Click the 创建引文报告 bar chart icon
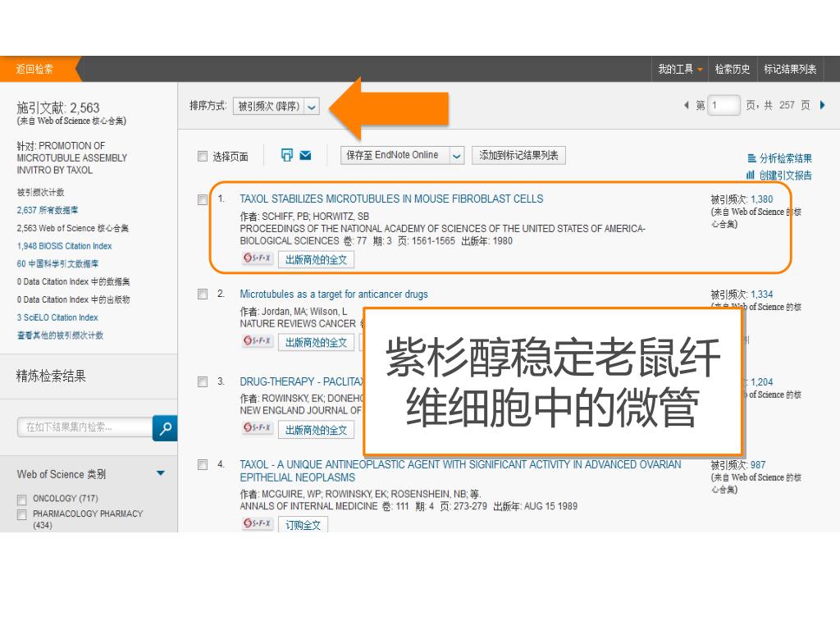Image resolution: width=840 pixels, height=630 pixels. point(750,175)
